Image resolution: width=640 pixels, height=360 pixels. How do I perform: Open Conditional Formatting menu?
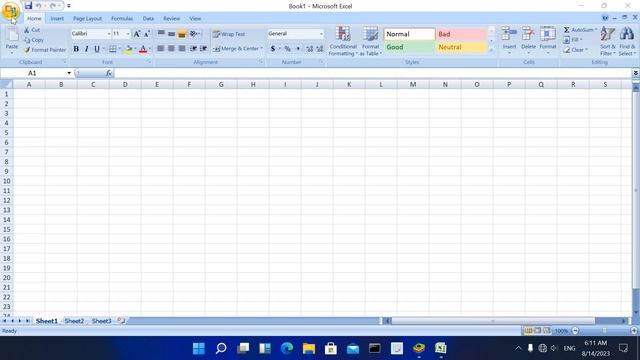pyautogui.click(x=343, y=41)
